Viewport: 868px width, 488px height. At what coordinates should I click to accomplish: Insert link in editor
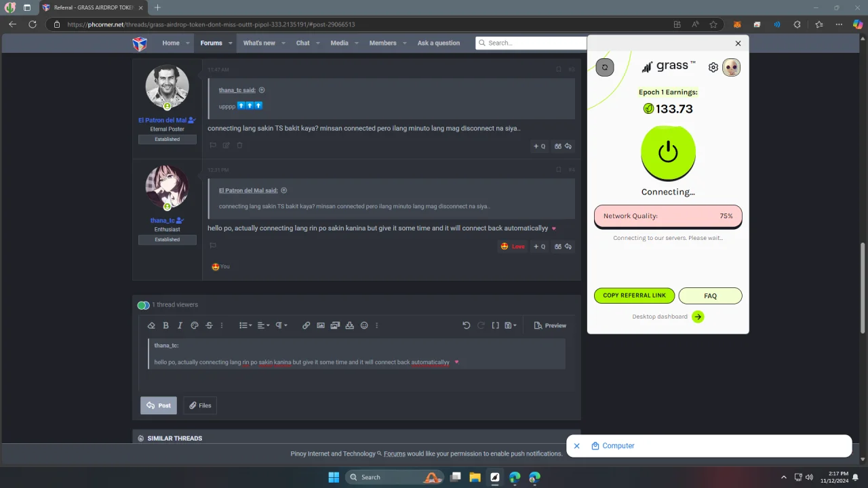pos(306,325)
